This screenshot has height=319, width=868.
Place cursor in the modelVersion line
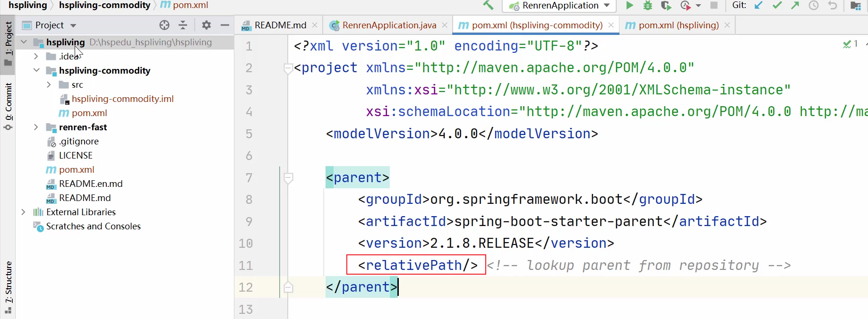point(462,134)
